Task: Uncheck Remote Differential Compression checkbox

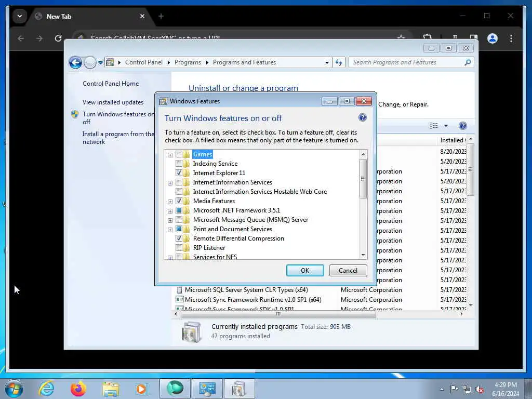Action: 179,238
